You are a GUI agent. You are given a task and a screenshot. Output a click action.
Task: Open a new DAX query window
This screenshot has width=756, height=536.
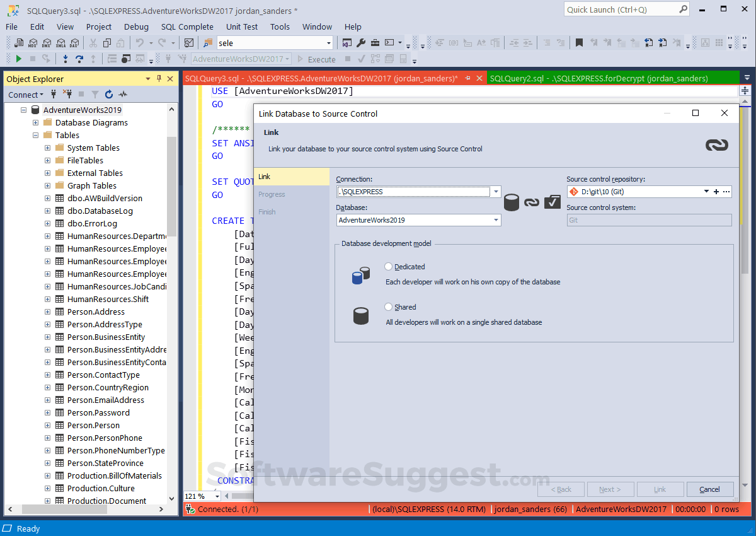[74, 43]
